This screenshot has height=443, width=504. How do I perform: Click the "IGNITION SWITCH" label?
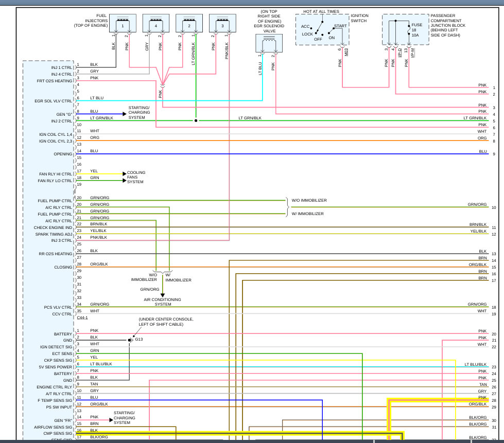pos(360,18)
